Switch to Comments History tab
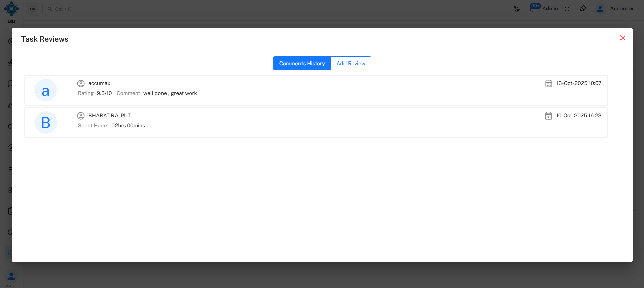Image resolution: width=644 pixels, height=288 pixels. (302, 63)
